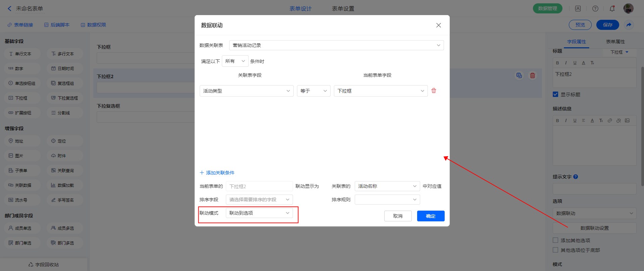Click back arrow beside 未命名表单
The width and height of the screenshot is (644, 271).
click(9, 8)
